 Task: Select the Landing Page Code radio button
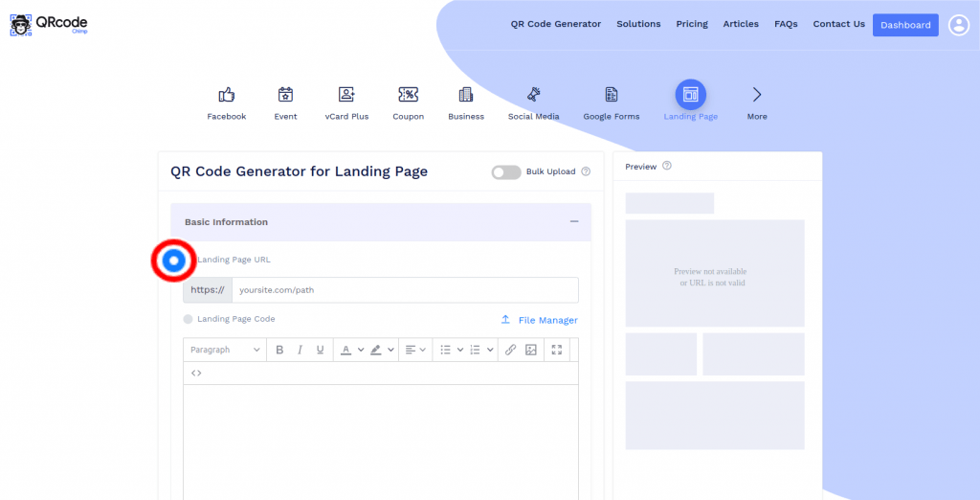coord(189,319)
